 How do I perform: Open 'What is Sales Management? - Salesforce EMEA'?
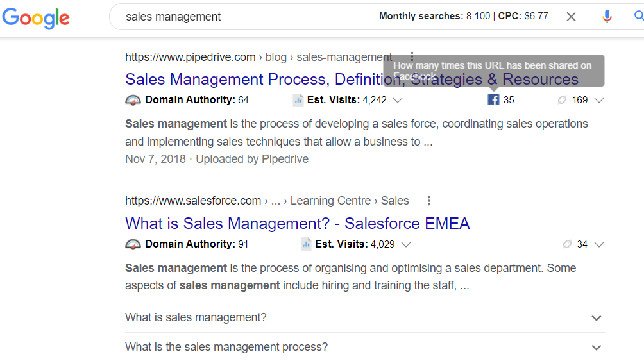coord(298,223)
